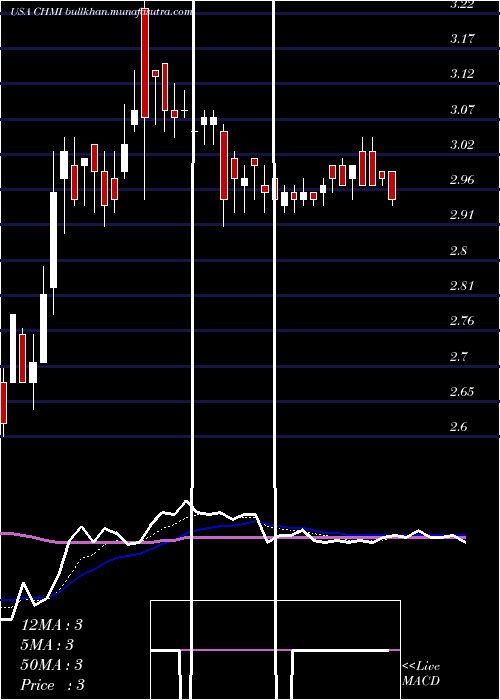
Task: Click the 2.7 price axis label
Action: tap(458, 356)
